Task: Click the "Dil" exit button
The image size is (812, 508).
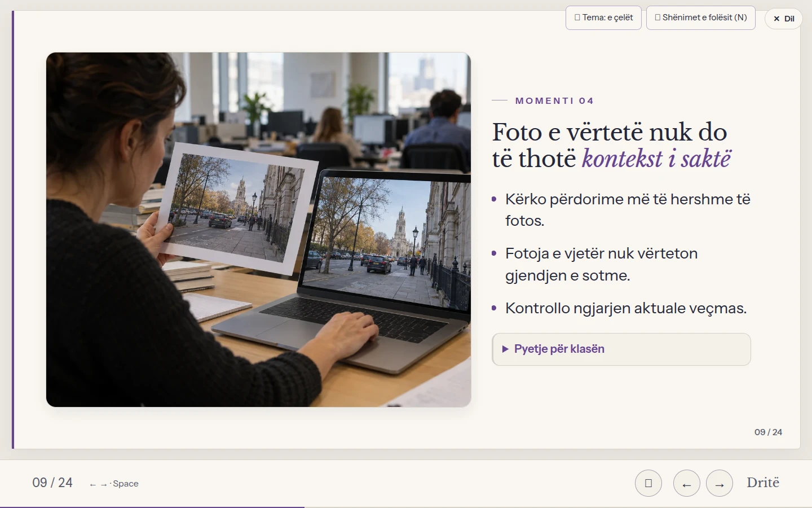Action: (783, 19)
